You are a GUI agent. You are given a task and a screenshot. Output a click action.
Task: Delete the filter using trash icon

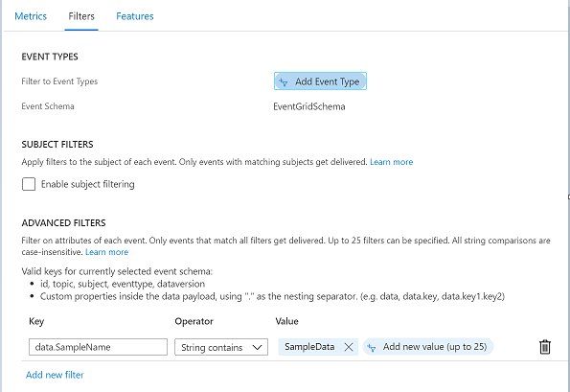(x=544, y=347)
